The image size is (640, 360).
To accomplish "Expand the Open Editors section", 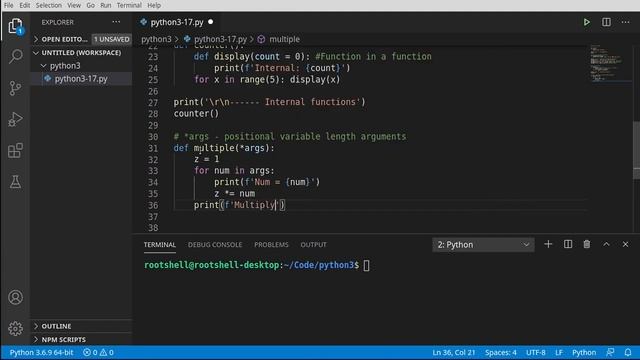I will click(36, 39).
